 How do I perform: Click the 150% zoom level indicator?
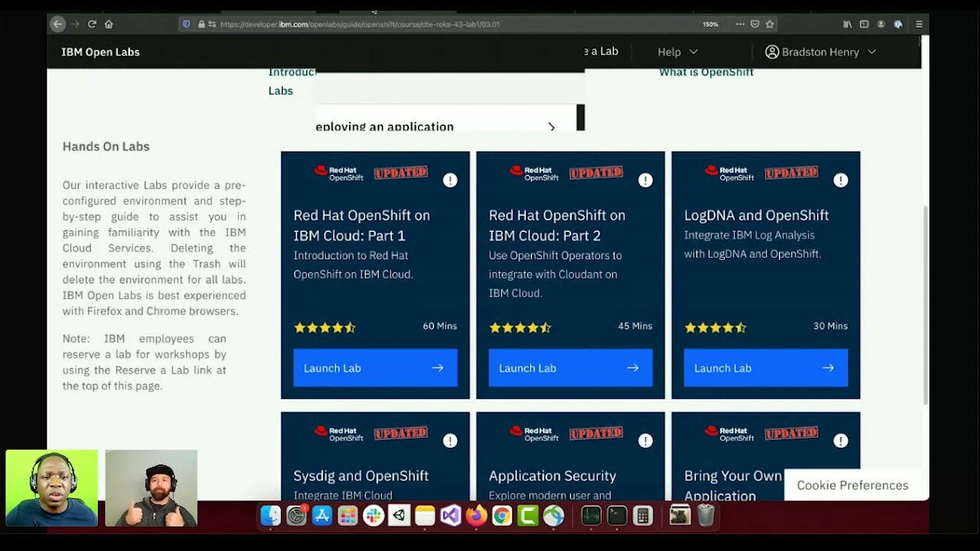pyautogui.click(x=710, y=24)
